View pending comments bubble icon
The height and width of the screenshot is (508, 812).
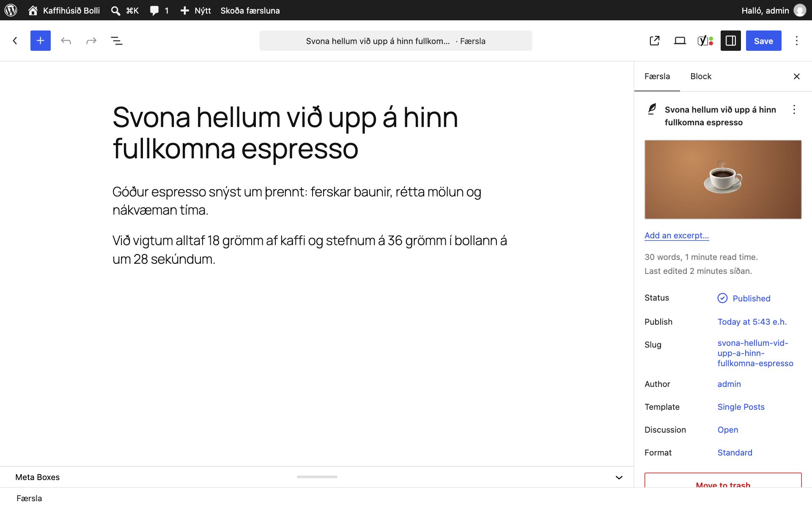pos(154,11)
